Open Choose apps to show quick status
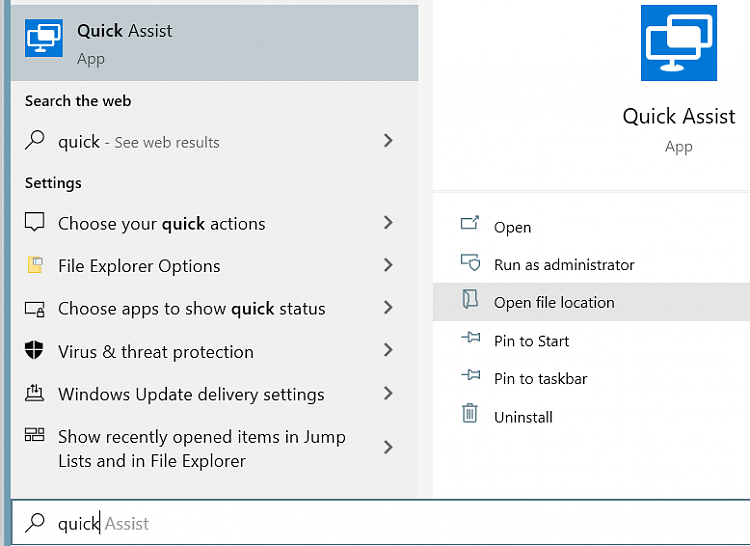 coord(214,308)
